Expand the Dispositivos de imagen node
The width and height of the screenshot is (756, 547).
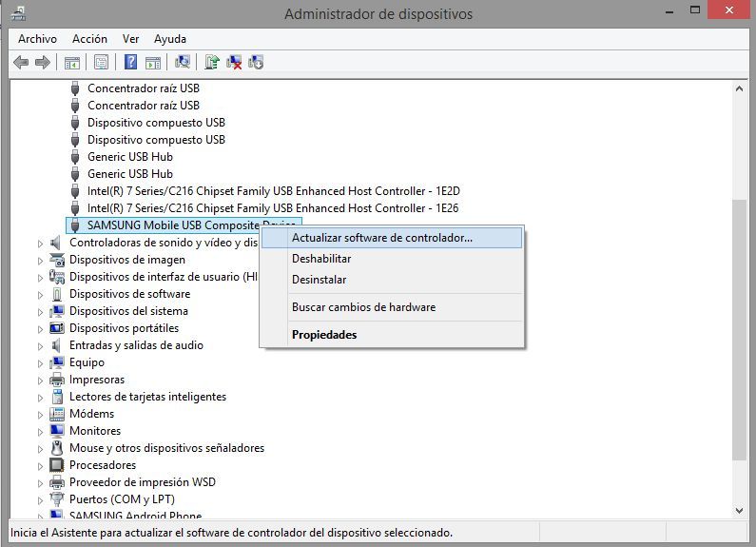[41, 261]
